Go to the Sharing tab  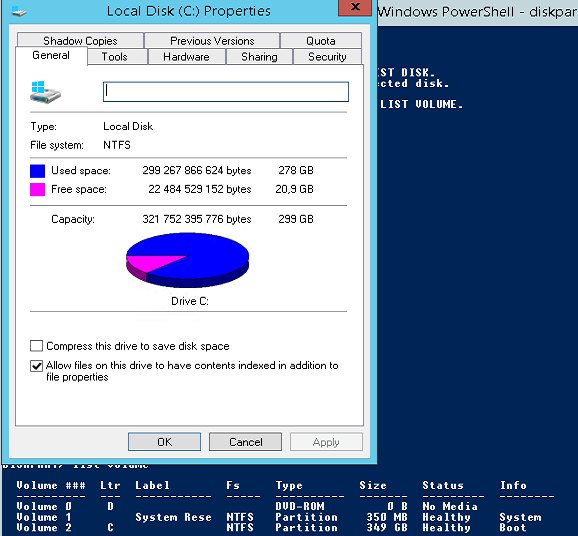pyautogui.click(x=259, y=57)
